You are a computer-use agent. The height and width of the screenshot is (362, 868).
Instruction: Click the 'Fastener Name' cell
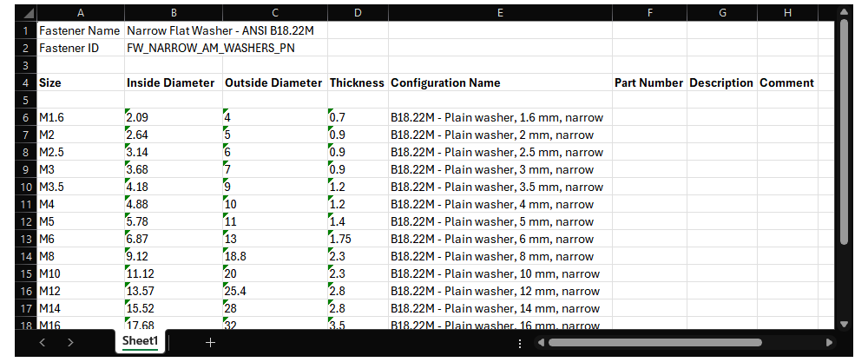(81, 30)
